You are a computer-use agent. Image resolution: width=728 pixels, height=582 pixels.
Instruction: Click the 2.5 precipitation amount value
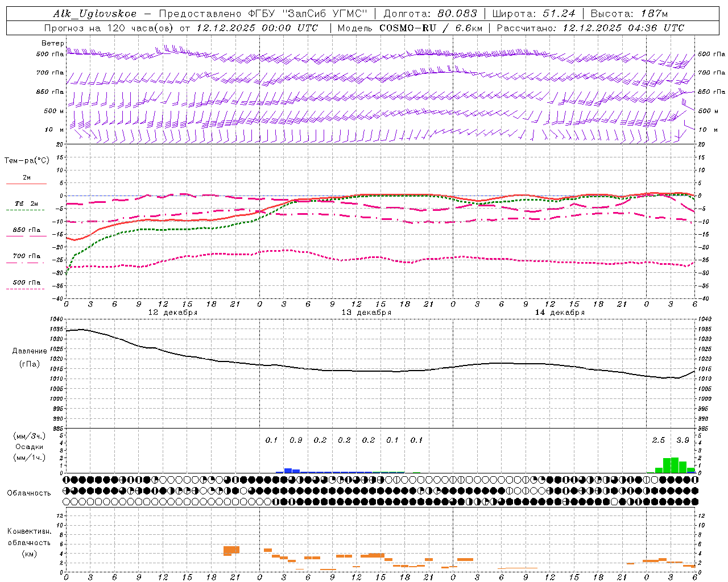[659, 440]
